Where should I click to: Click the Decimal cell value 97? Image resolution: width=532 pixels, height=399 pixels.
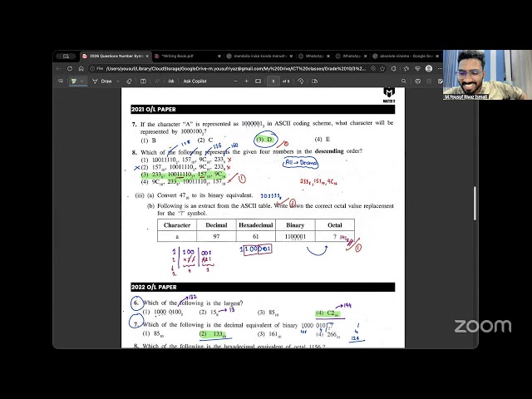point(216,236)
